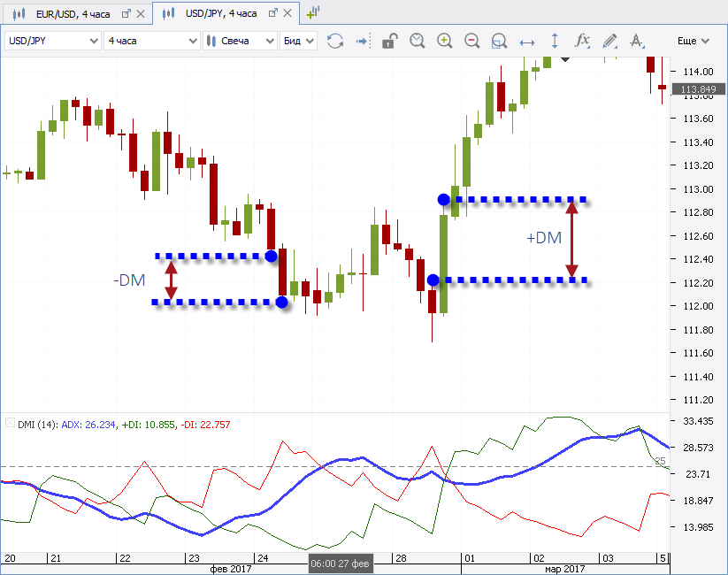Add a new chart tab

click(x=313, y=13)
